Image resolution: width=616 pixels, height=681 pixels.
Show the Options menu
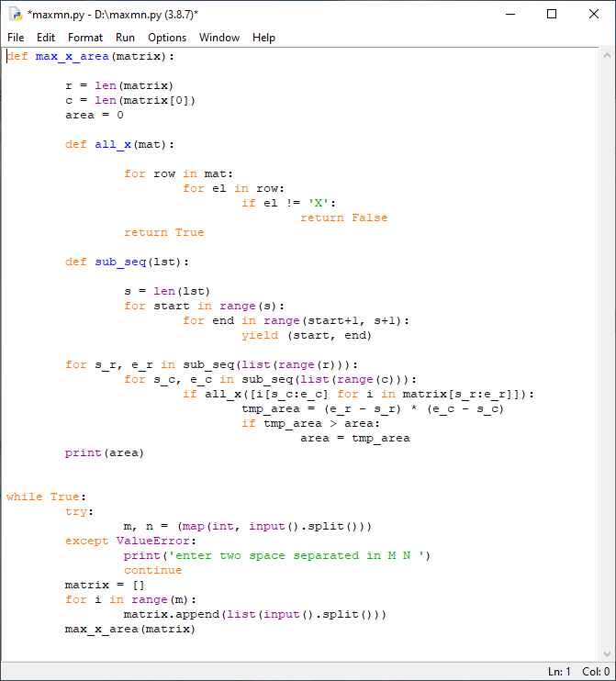pos(167,38)
